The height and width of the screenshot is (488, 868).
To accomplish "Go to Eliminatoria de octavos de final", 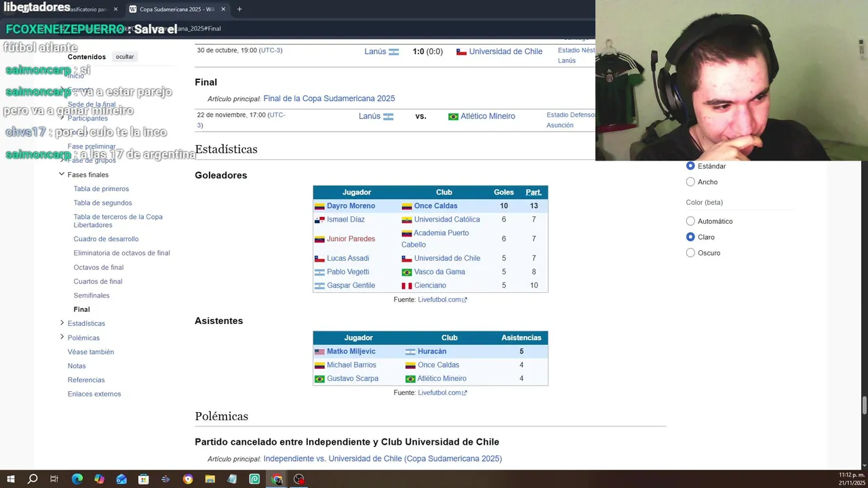I will (121, 253).
